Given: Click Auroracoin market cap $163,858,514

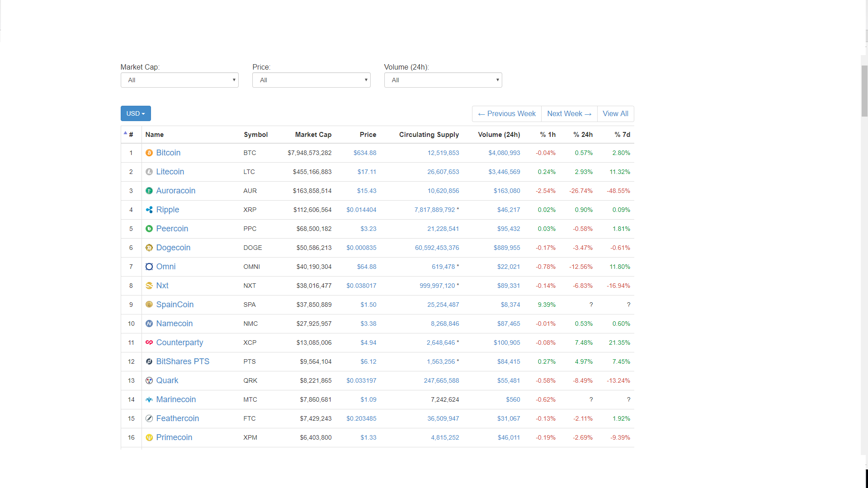Looking at the screenshot, I should pyautogui.click(x=312, y=191).
